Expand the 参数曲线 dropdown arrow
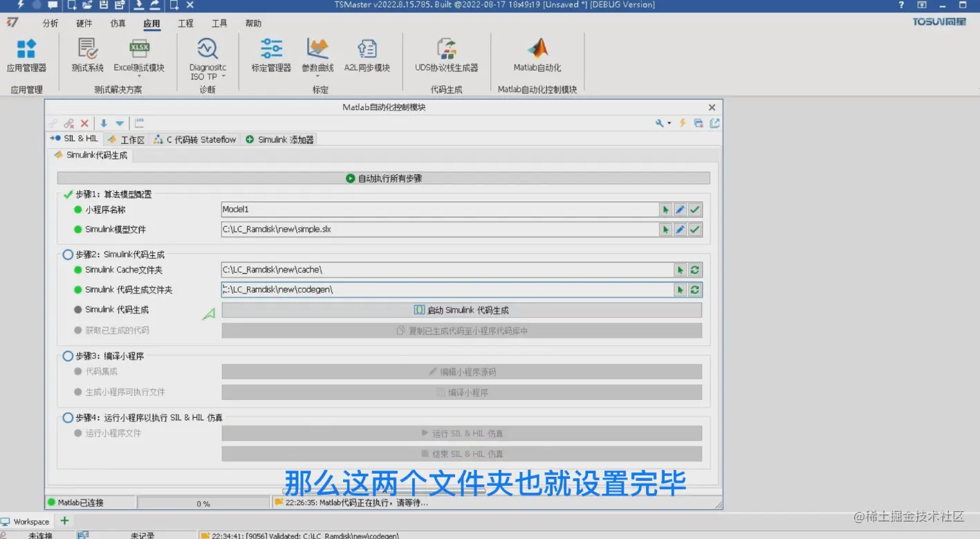 (x=317, y=77)
